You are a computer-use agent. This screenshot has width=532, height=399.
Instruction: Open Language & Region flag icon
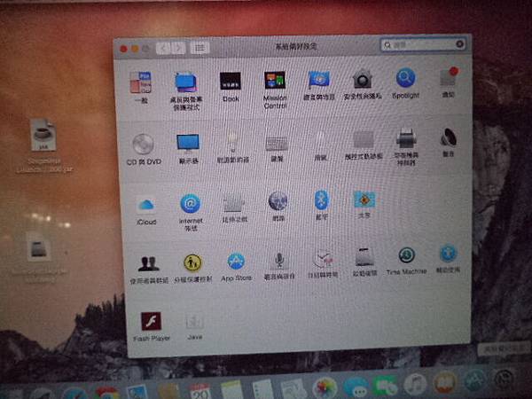(319, 80)
